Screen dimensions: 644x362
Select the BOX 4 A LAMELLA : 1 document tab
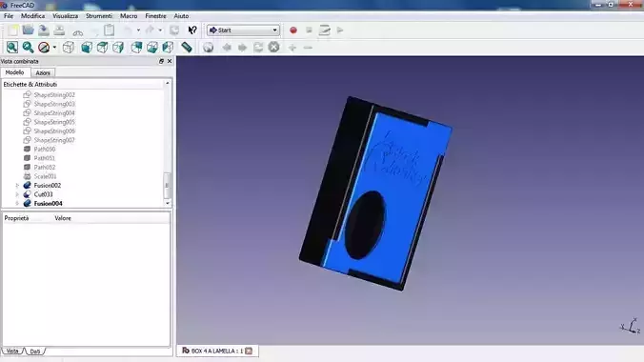point(217,351)
